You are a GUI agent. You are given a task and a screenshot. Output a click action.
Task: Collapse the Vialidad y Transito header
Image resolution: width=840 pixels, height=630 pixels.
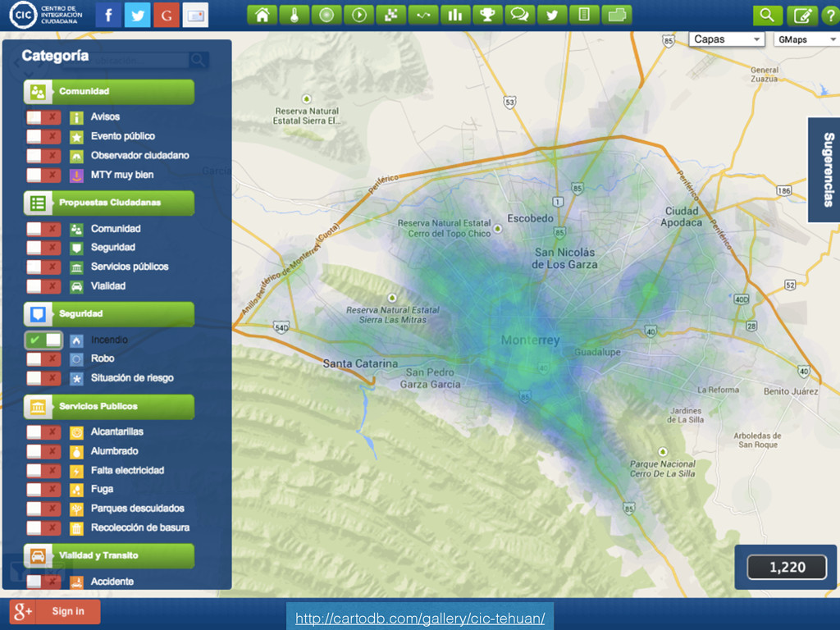point(109,555)
